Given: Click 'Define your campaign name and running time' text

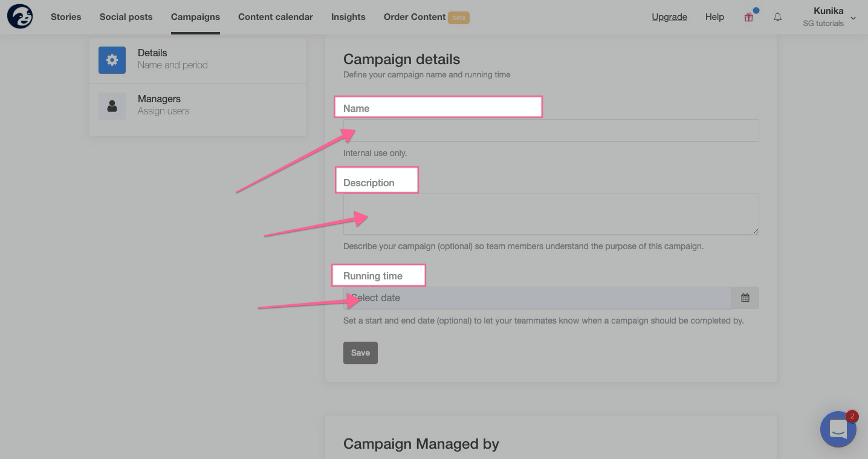Looking at the screenshot, I should point(427,75).
